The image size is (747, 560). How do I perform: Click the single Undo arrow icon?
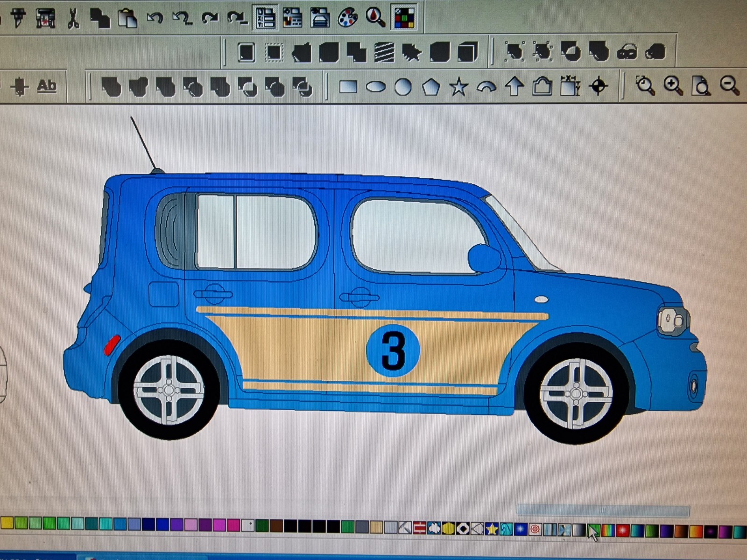155,18
